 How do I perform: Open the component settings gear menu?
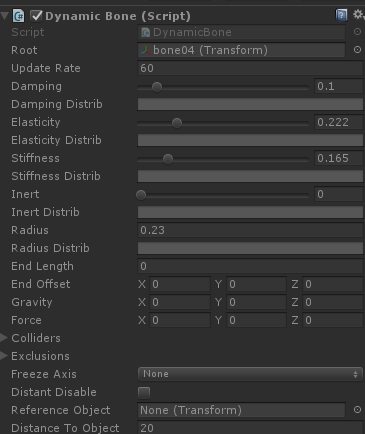point(359,15)
